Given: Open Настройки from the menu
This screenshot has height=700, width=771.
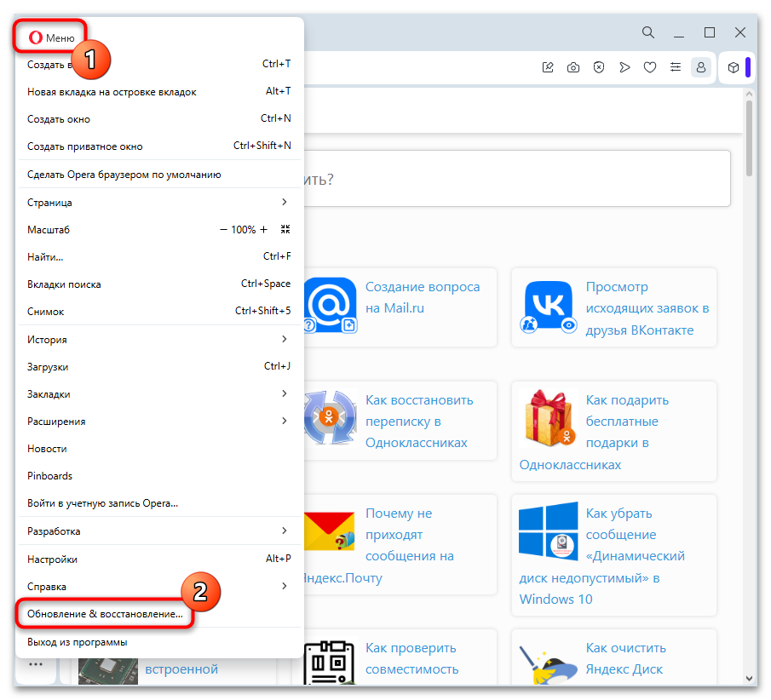Looking at the screenshot, I should coord(159,559).
